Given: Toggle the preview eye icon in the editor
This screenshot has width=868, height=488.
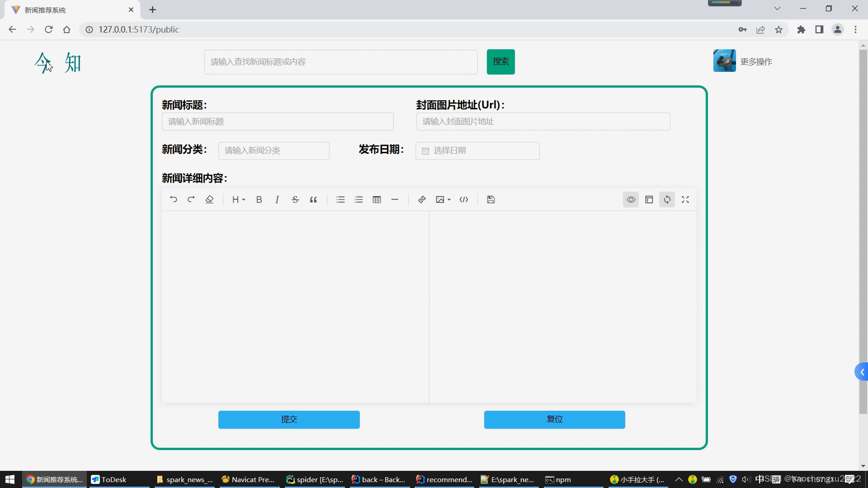Looking at the screenshot, I should pyautogui.click(x=631, y=199).
